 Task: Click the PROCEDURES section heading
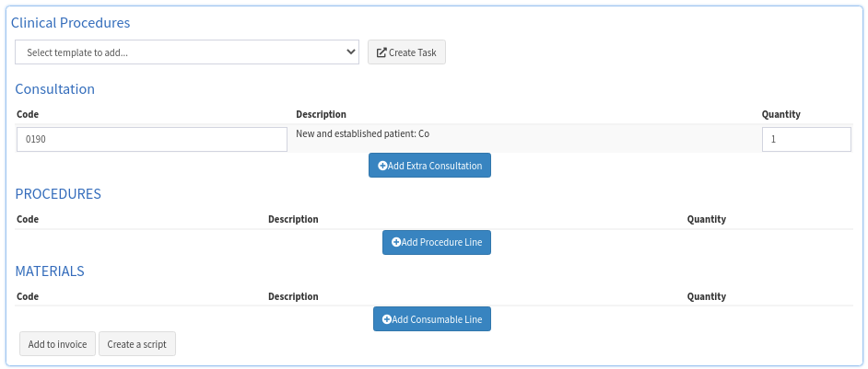tap(58, 194)
